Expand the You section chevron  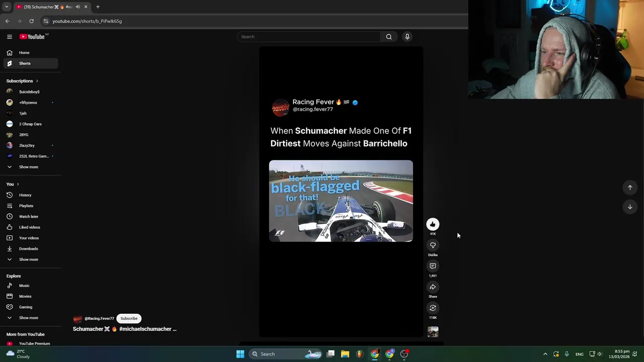(18, 185)
